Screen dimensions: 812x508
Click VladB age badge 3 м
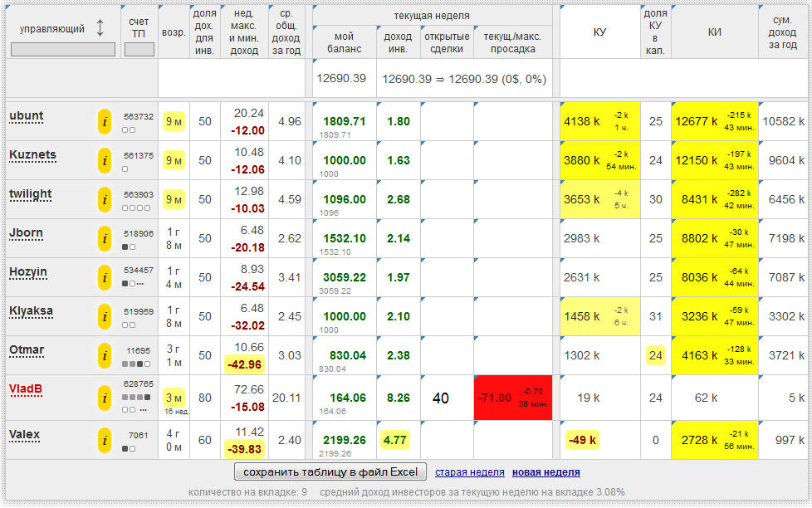coord(174,398)
